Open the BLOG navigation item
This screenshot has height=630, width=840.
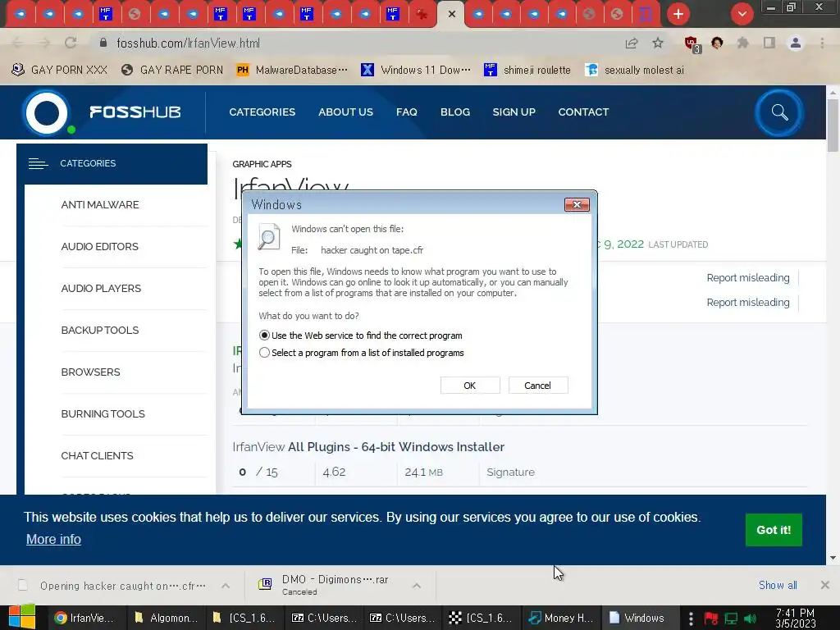coord(454,112)
